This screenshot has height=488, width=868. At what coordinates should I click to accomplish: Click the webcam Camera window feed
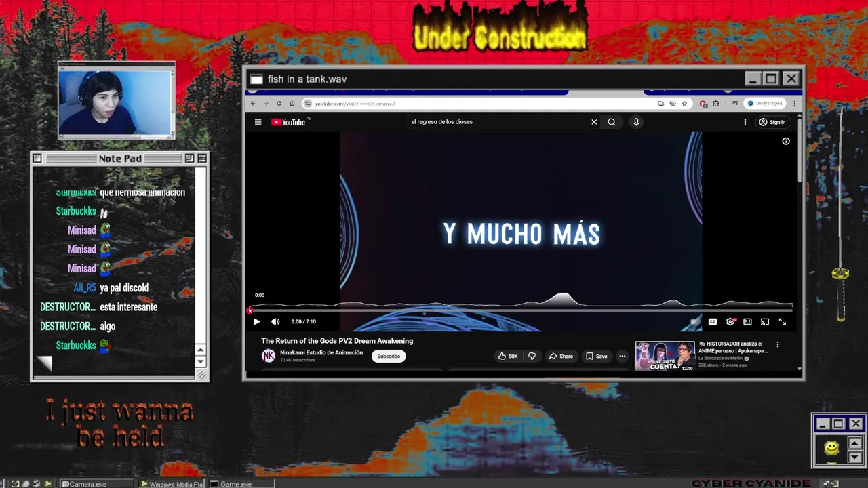116,103
